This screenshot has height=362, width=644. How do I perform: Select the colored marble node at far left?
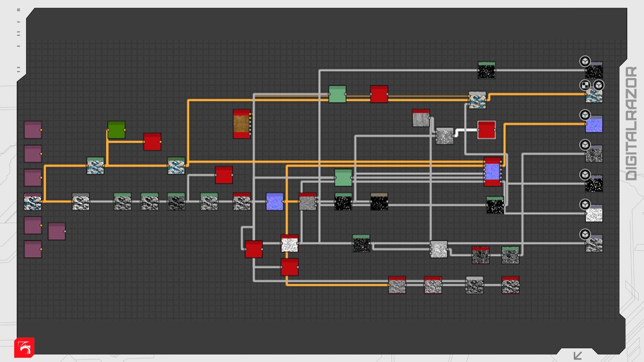(33, 202)
